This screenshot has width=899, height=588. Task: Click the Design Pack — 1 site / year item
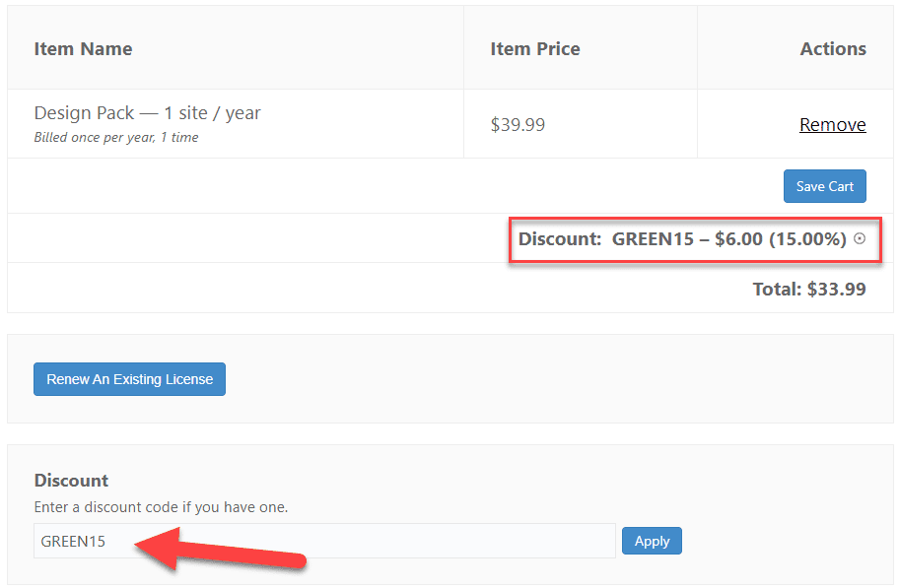tap(147, 112)
